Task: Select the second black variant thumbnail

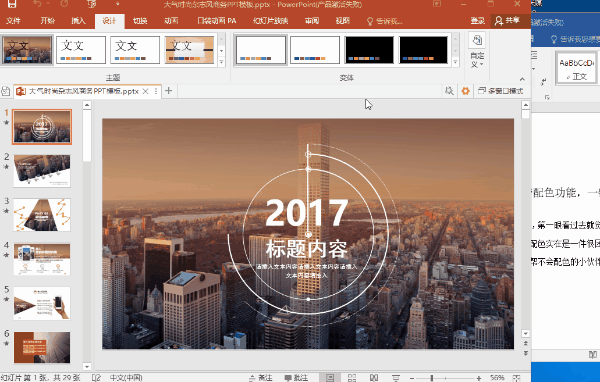Action: pos(423,50)
